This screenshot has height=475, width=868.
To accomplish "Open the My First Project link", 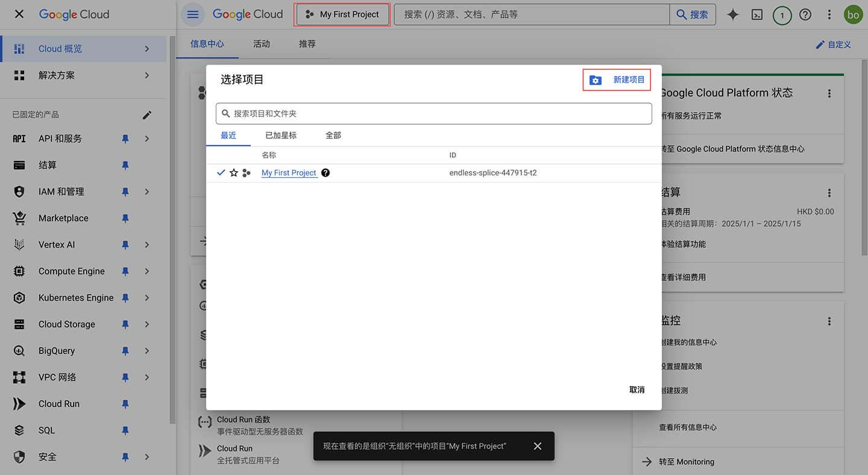I will (x=289, y=173).
